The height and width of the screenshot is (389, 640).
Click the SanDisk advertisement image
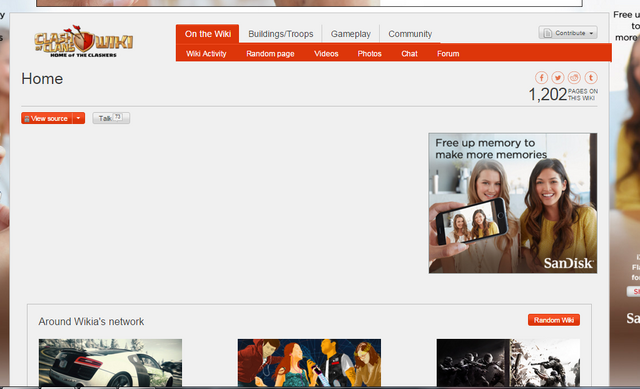point(513,203)
